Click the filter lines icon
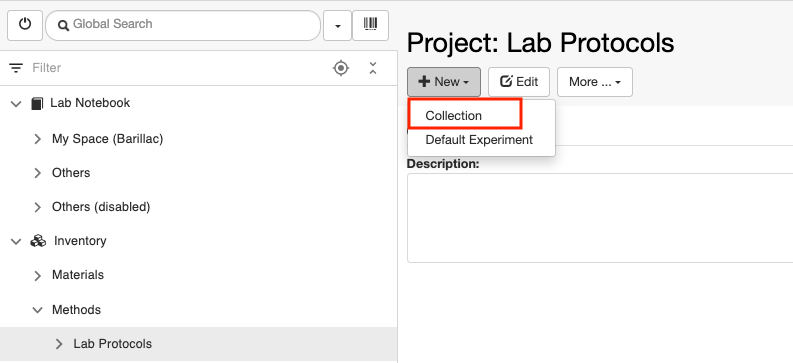793x363 pixels. tap(16, 68)
